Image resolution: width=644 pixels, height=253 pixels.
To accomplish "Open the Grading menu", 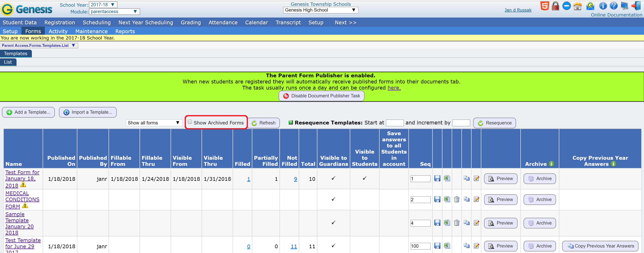I will point(191,22).
